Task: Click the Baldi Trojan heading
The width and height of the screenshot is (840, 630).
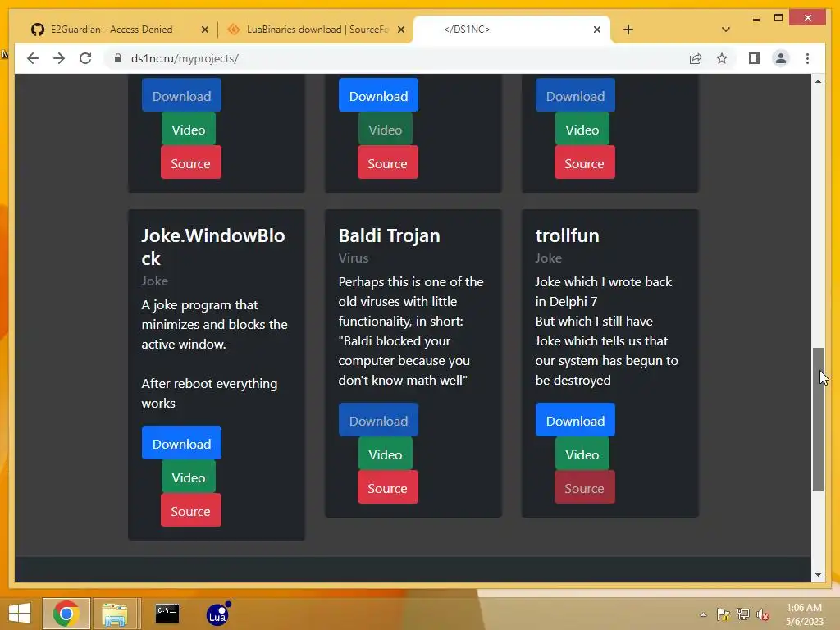Action: (x=390, y=235)
